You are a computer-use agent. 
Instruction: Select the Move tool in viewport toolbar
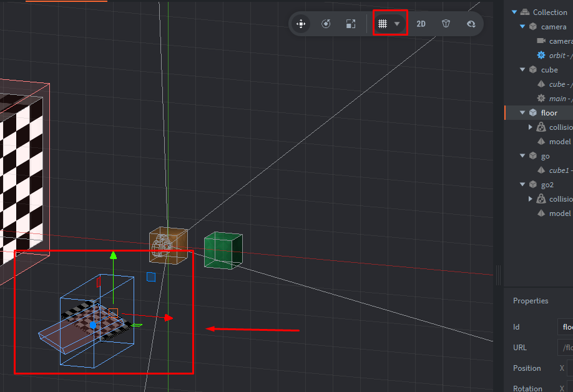point(301,24)
